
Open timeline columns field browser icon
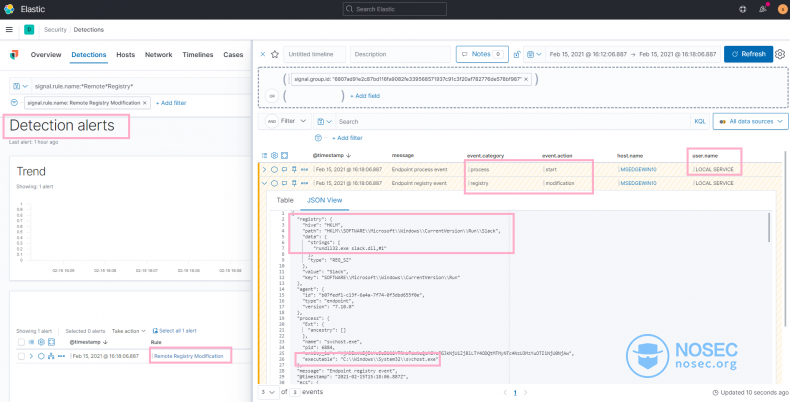pyautogui.click(x=265, y=156)
